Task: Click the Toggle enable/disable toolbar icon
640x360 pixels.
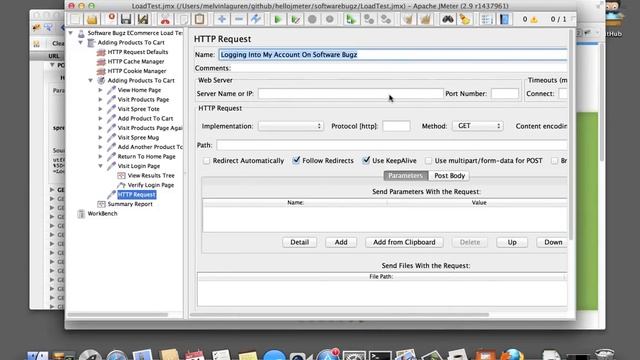Action: 256,19
